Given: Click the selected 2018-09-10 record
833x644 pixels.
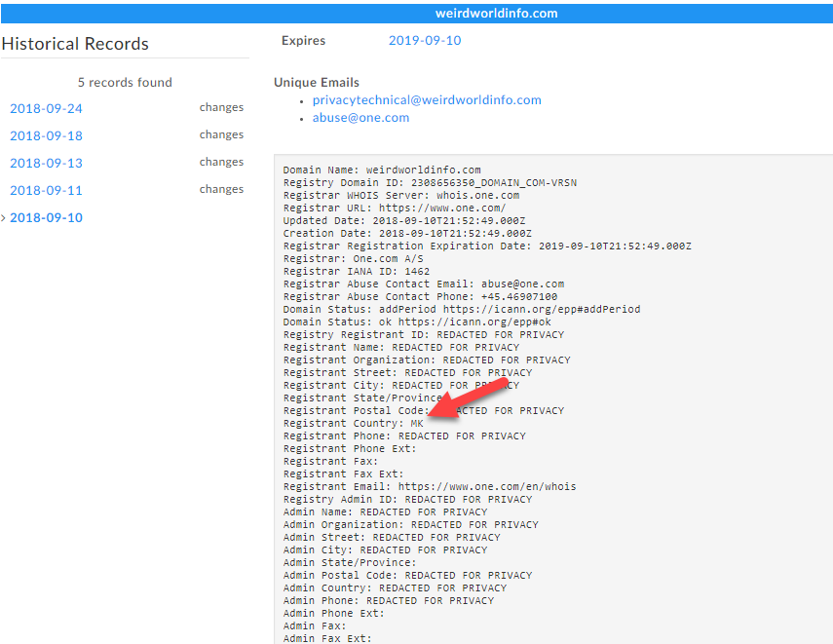Looking at the screenshot, I should [46, 217].
